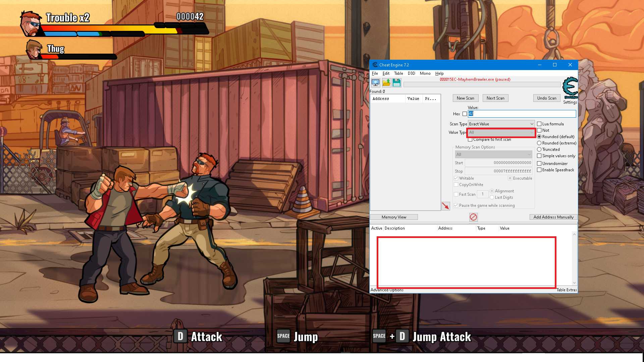This screenshot has height=362, width=644.
Task: Check the Enable Speedhack option
Action: (x=539, y=170)
